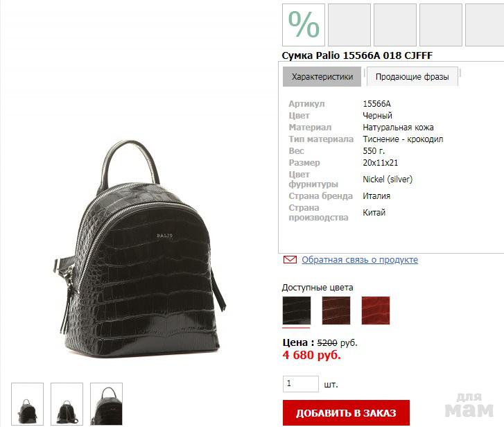Open the Характеристики tab
Viewport: 504px width, 427px height.
point(322,77)
